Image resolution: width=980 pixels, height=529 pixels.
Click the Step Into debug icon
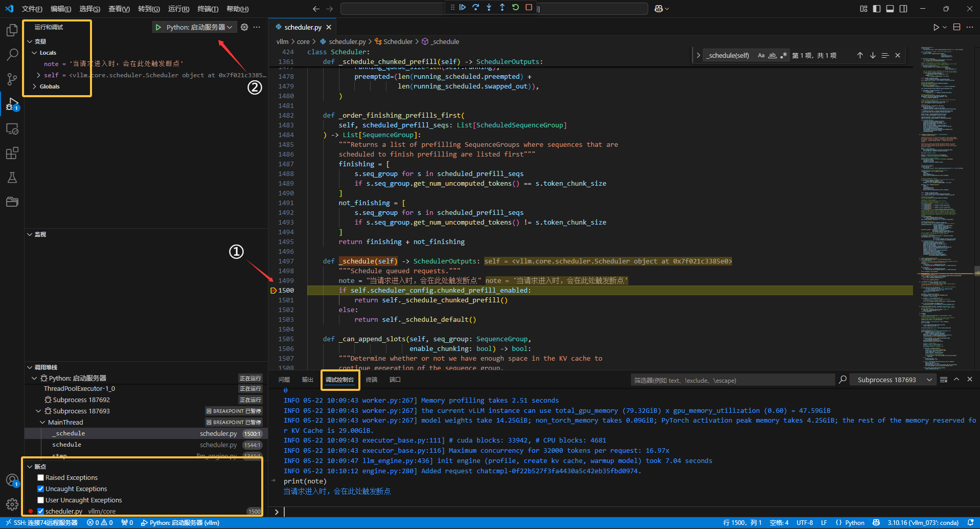pos(489,7)
